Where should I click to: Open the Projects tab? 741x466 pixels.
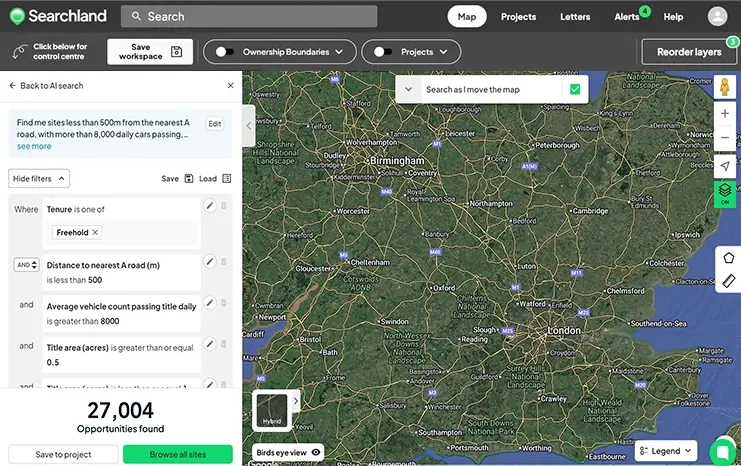pos(518,17)
